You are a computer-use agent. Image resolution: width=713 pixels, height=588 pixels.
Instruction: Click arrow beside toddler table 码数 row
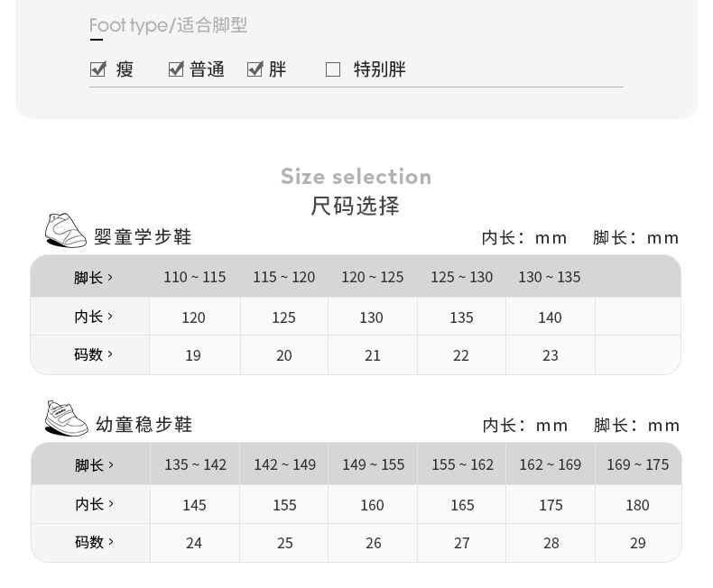coord(110,542)
